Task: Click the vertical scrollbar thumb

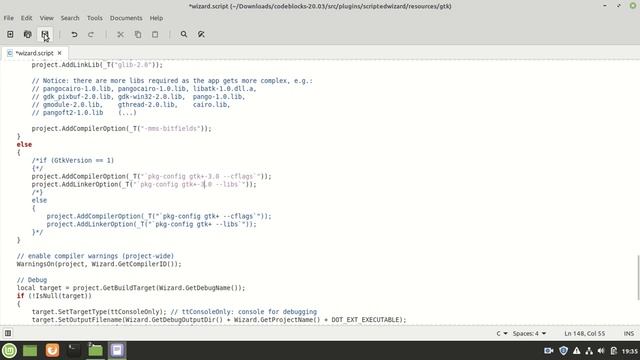Action: click(x=638, y=278)
